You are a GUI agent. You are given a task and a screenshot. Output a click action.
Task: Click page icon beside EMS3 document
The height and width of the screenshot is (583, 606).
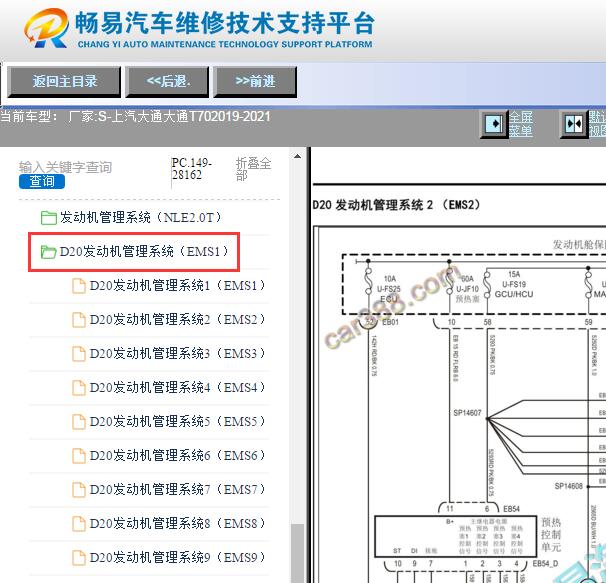[79, 354]
